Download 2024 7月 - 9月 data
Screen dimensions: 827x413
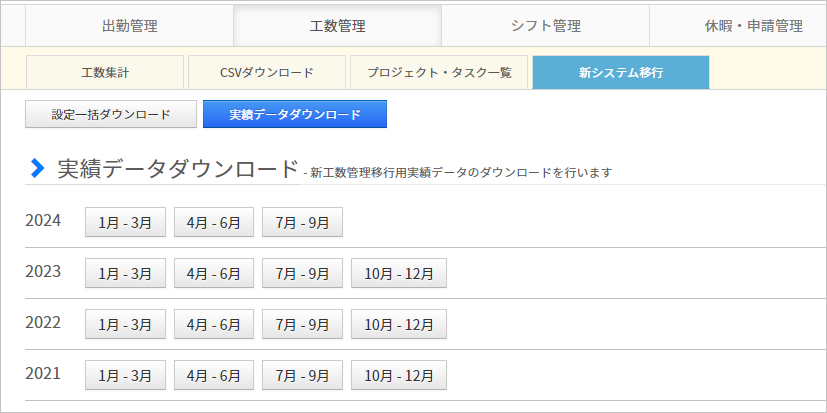[x=302, y=222]
